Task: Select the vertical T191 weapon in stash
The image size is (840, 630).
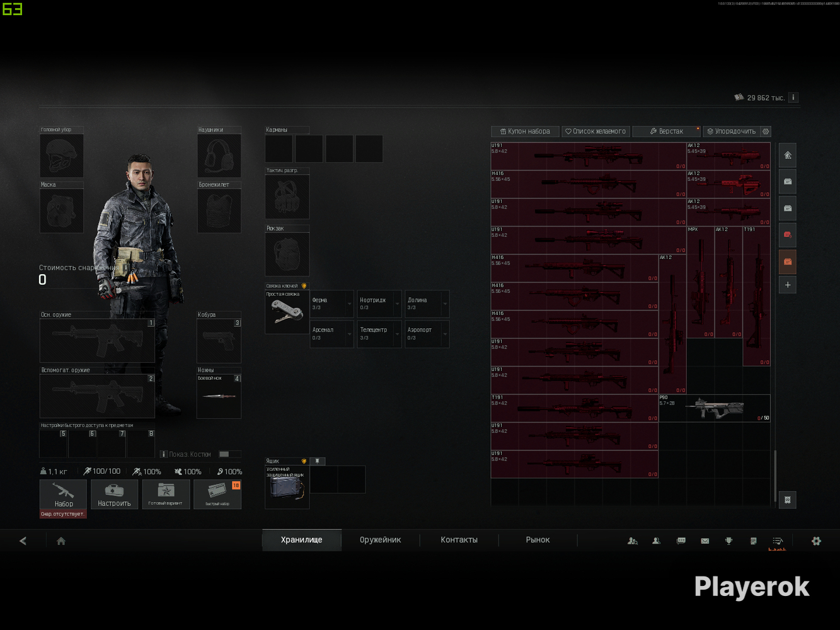Action: (x=756, y=296)
